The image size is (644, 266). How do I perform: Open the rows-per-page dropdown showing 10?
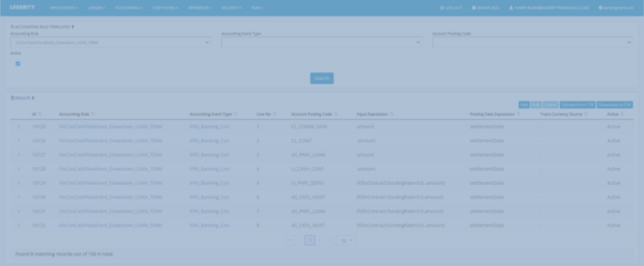point(346,240)
